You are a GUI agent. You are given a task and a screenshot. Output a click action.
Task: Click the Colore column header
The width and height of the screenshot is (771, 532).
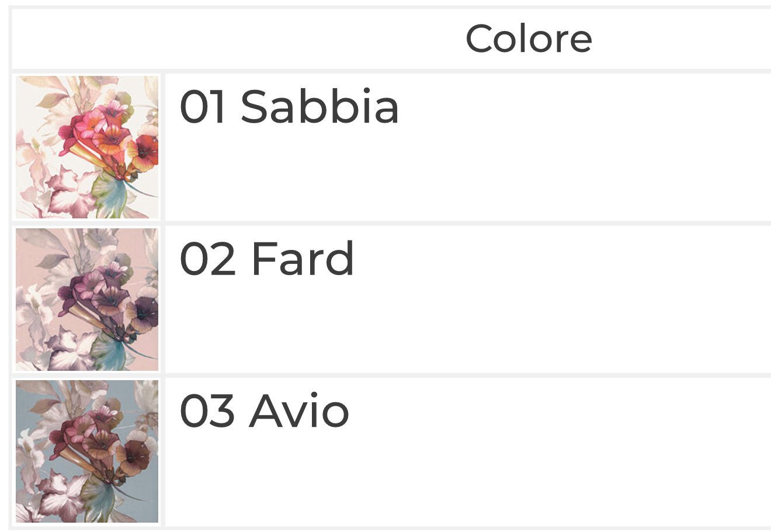click(529, 39)
